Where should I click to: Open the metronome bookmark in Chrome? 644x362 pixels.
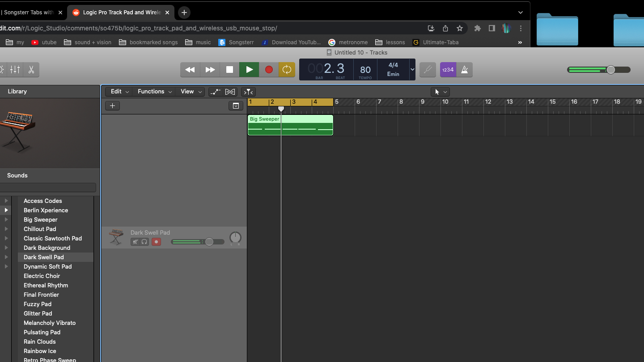348,42
